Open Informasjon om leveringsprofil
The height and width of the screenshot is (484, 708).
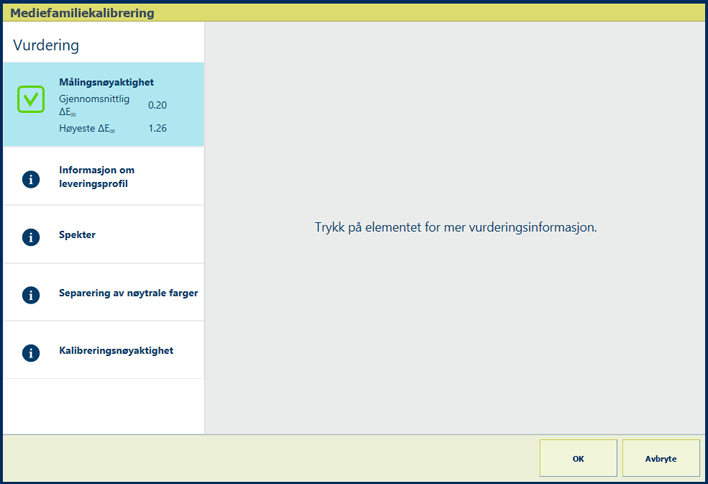pyautogui.click(x=104, y=177)
